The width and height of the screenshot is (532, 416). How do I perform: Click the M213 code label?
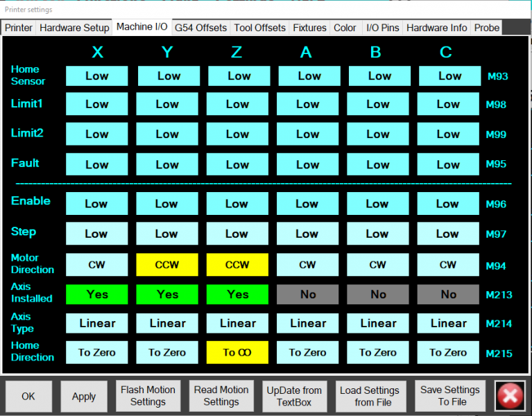[499, 295]
